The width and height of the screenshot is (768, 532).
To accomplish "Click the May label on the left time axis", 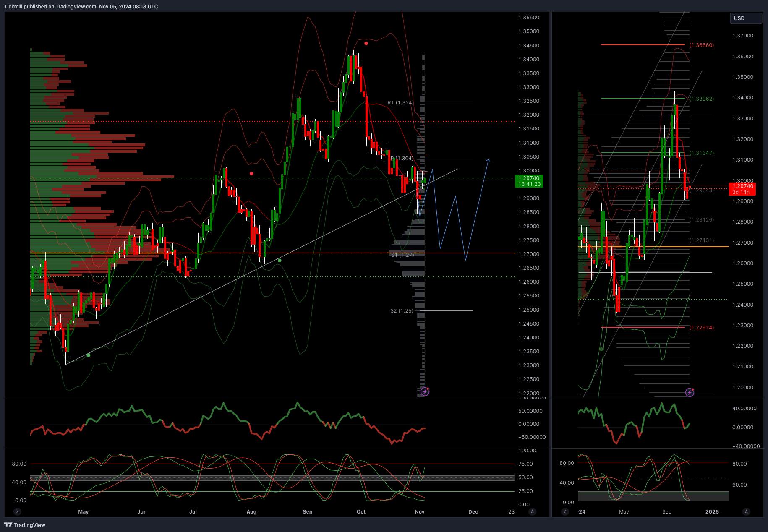I will pos(84,512).
